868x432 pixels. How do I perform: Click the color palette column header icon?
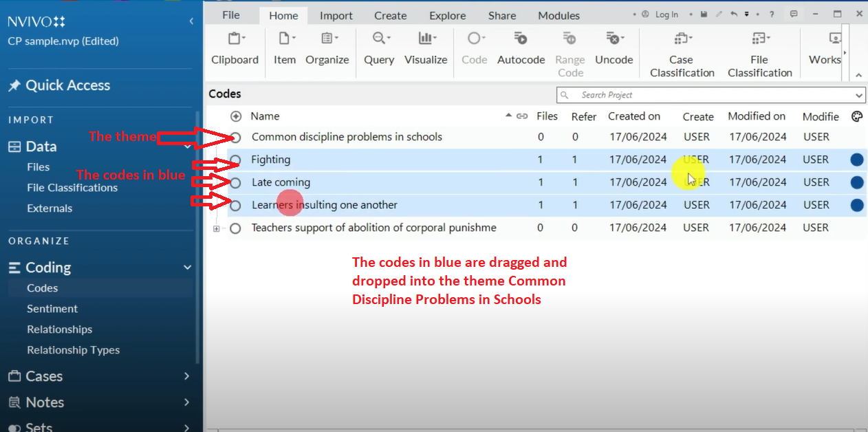(x=857, y=116)
